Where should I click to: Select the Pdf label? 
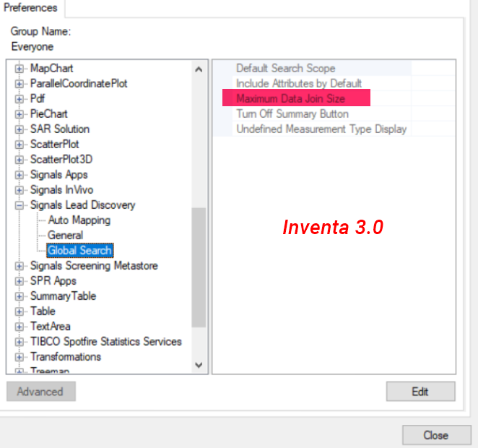point(38,99)
